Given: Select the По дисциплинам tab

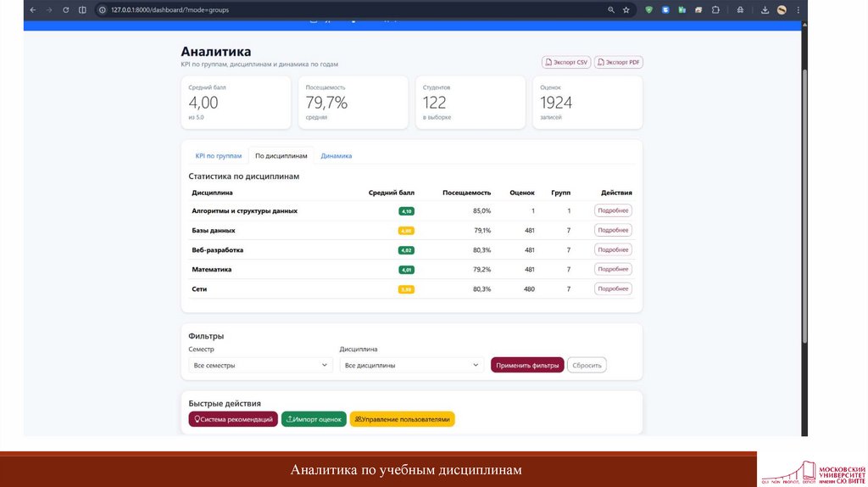Looking at the screenshot, I should (281, 156).
